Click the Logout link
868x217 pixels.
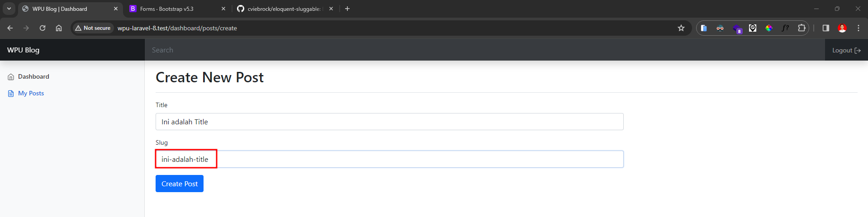(x=846, y=50)
